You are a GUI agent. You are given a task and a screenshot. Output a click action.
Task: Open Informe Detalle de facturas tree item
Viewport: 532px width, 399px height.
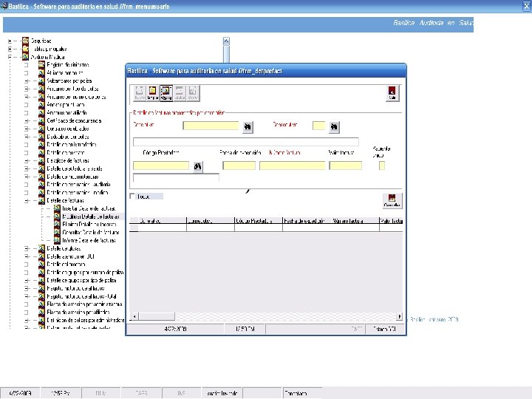tap(89, 240)
